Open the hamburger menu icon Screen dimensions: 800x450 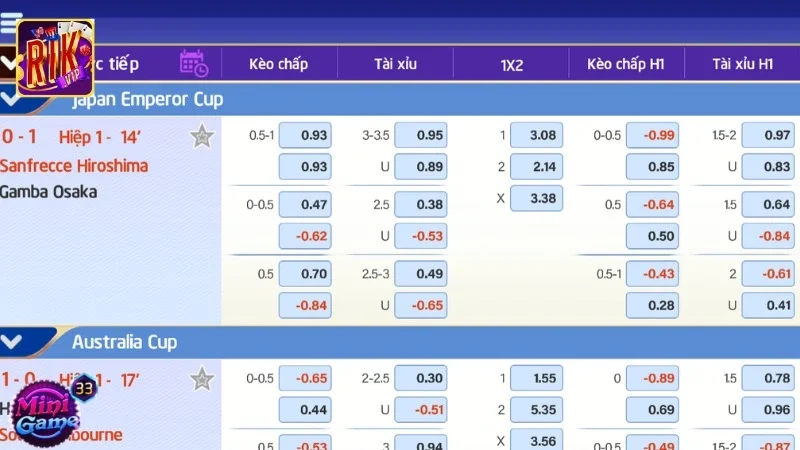coord(11,23)
